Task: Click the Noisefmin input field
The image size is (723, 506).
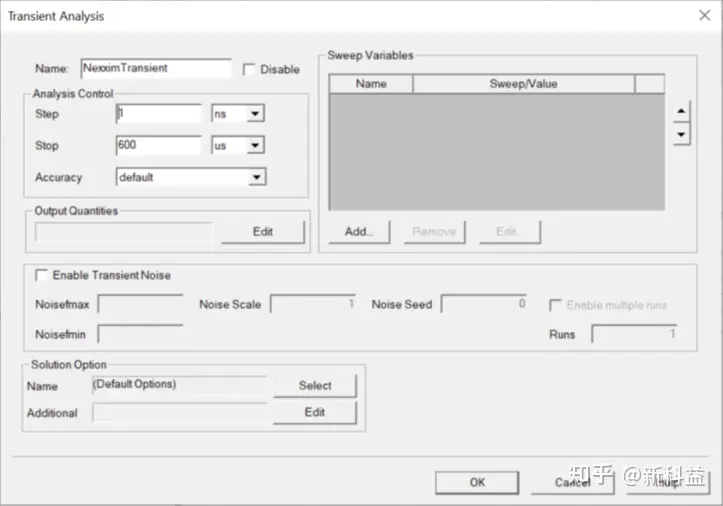Action: [x=141, y=334]
